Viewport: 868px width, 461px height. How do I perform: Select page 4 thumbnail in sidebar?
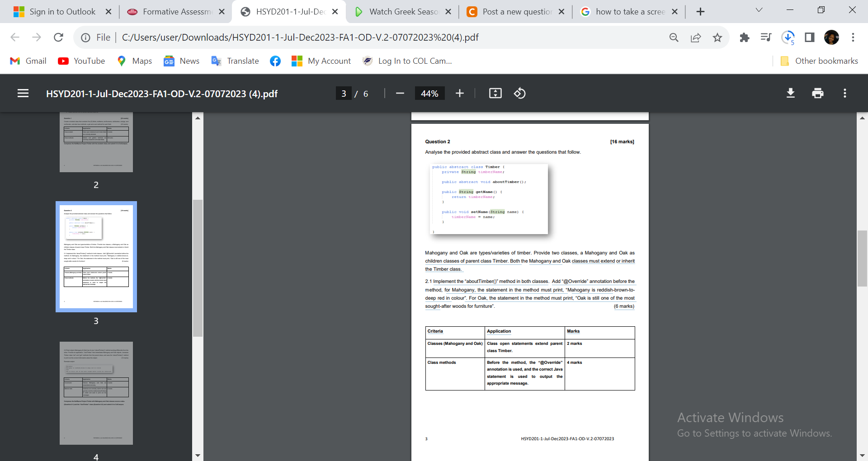click(x=96, y=393)
